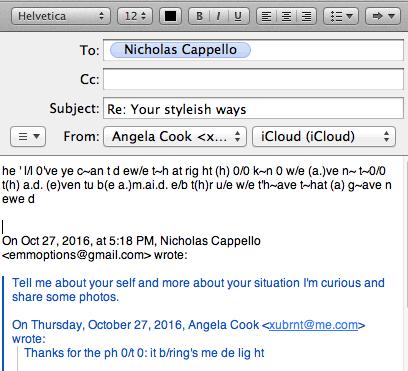Screen dimensions: 408x371
Task: Click the quoted text 'Tell me about your self'
Action: coord(74,283)
